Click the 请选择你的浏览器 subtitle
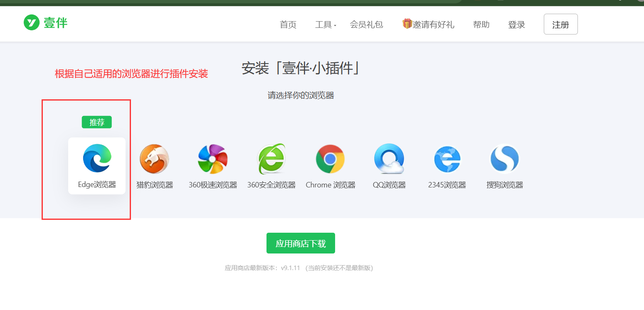 (301, 96)
